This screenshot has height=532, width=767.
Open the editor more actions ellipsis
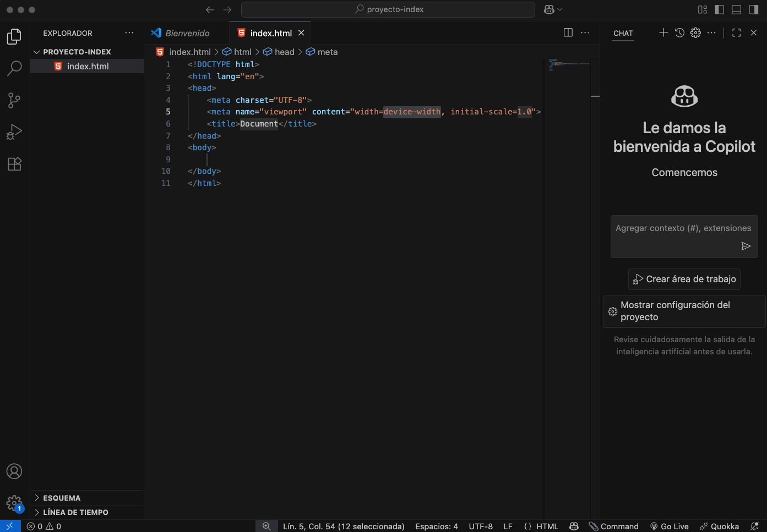585,32
